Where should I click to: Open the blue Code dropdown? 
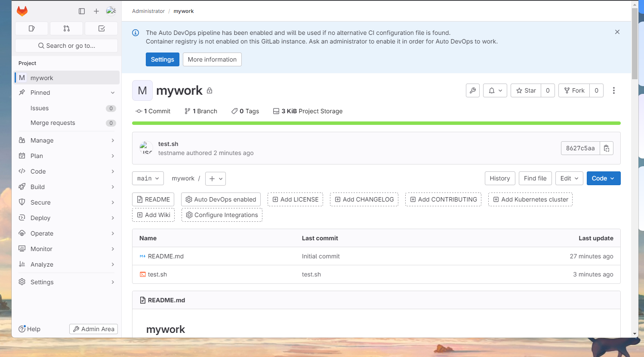pos(604,178)
